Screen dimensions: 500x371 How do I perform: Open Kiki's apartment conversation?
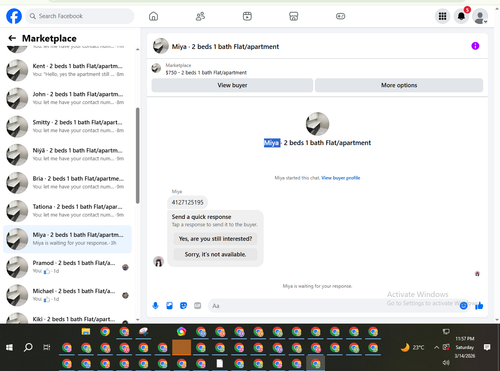pyautogui.click(x=67, y=318)
